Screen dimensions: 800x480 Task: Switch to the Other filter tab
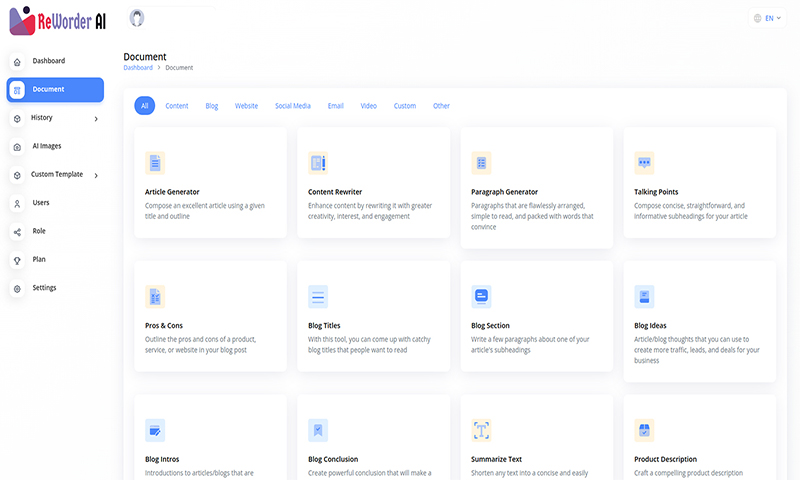(x=441, y=106)
